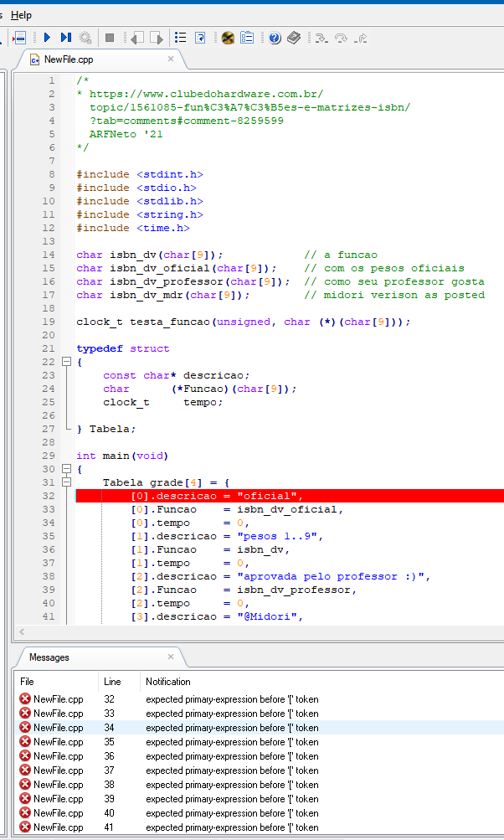Close the NewFile.cpp tab
The image size is (504, 840).
171,59
